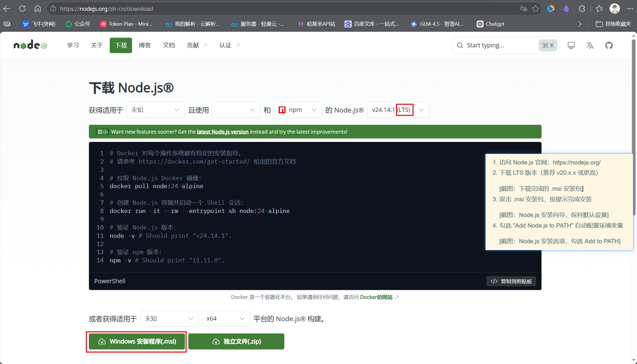This screenshot has height=364, width=637.
Task: Click the PowerShell label under the code
Action: click(110, 281)
